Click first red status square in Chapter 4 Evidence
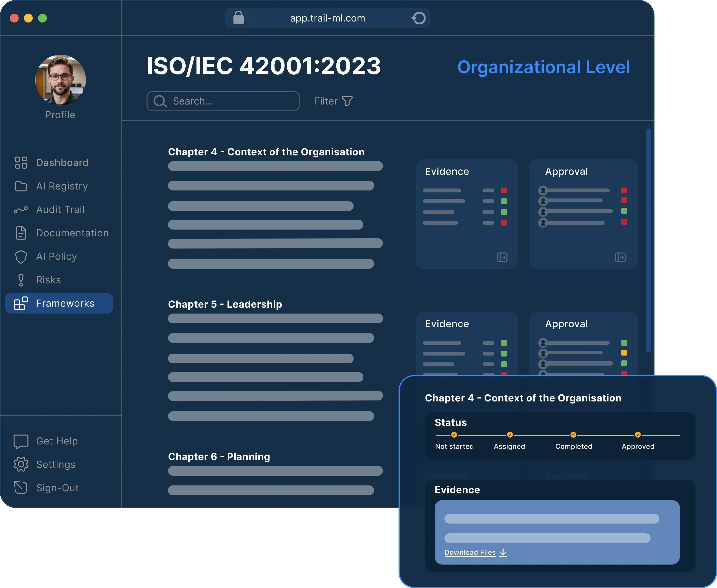 (x=504, y=190)
